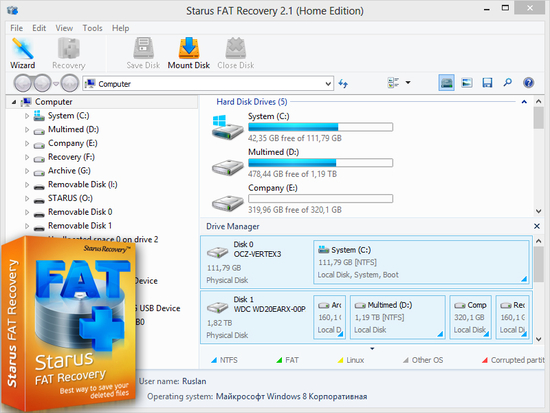The image size is (550, 413).
Task: Open the Computer address dropdown
Action: pyautogui.click(x=328, y=84)
